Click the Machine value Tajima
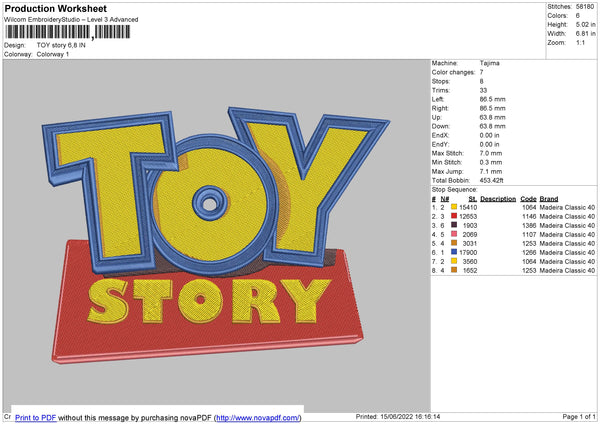The image size is (600, 424). [x=489, y=63]
